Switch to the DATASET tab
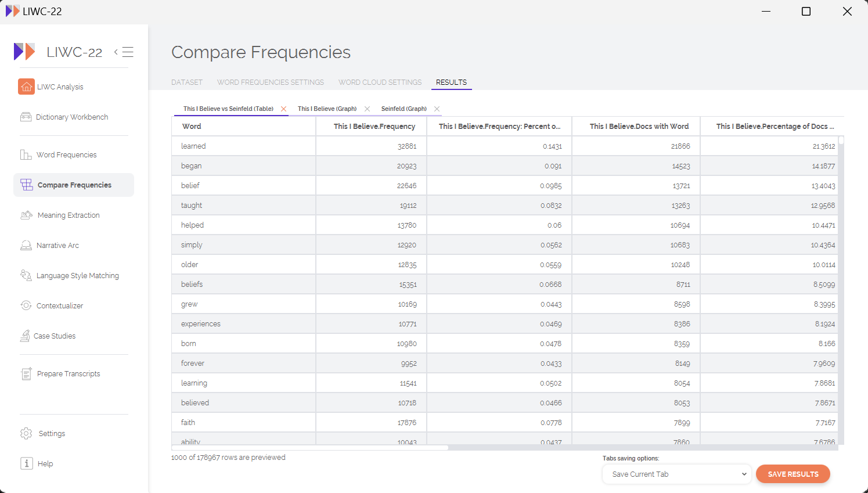Image resolution: width=868 pixels, height=493 pixels. point(187,82)
